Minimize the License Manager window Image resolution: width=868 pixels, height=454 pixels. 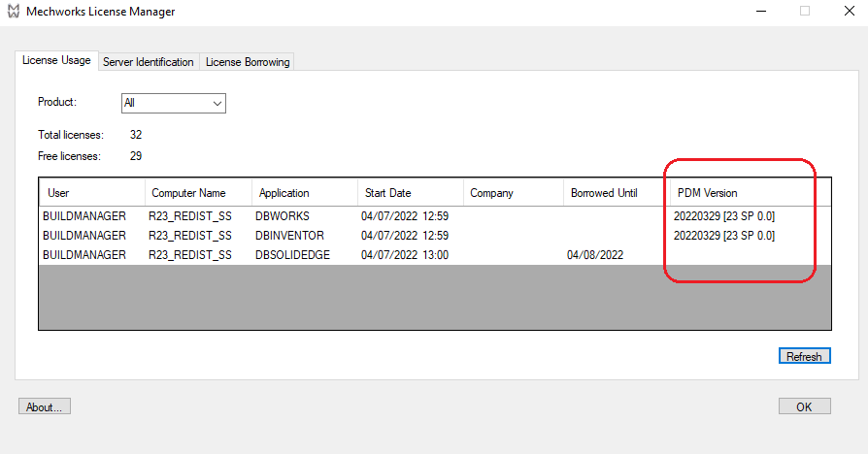click(x=762, y=11)
